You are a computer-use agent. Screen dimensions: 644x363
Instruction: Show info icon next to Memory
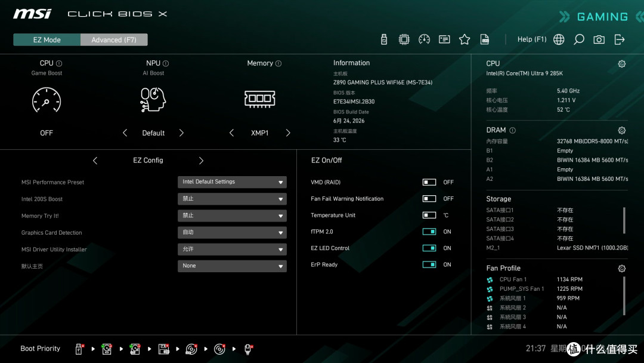point(278,63)
